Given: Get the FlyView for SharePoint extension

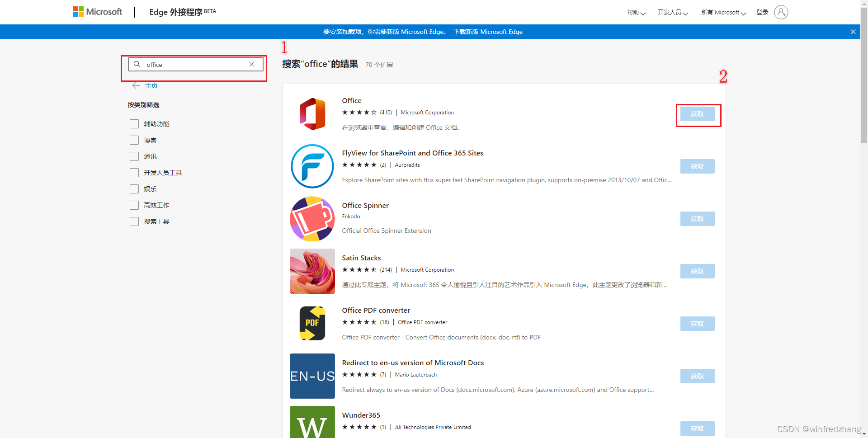Looking at the screenshot, I should (698, 166).
